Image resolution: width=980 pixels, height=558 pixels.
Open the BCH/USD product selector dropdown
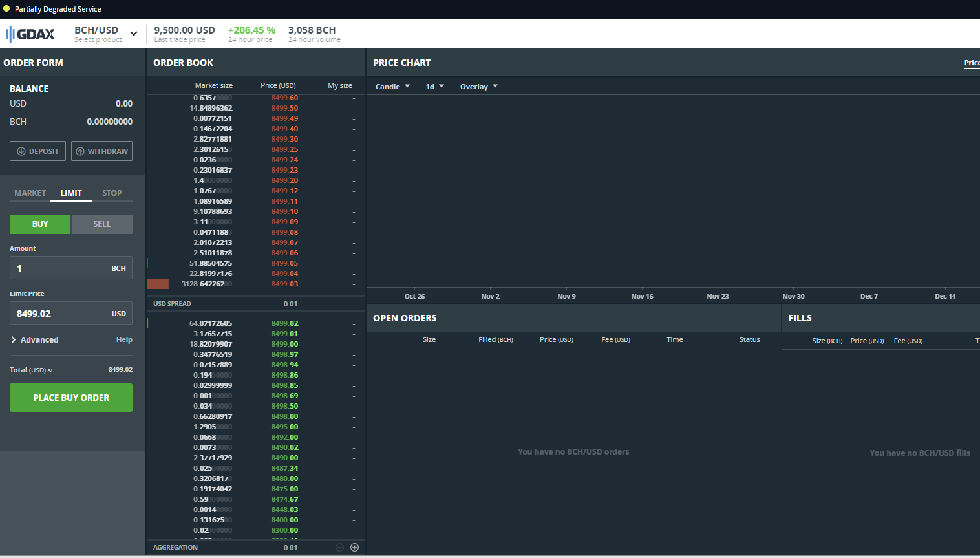click(105, 34)
